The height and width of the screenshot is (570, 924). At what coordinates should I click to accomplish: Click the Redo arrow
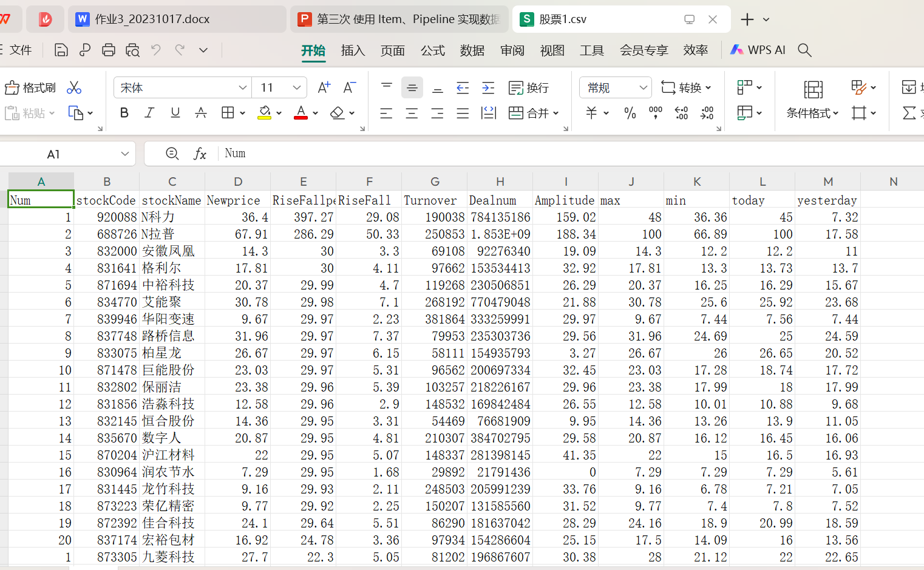click(180, 50)
